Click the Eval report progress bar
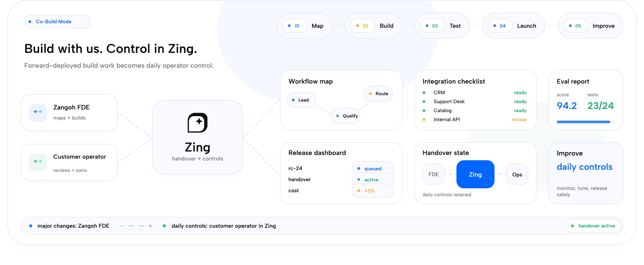The height and width of the screenshot is (265, 644). [586, 122]
